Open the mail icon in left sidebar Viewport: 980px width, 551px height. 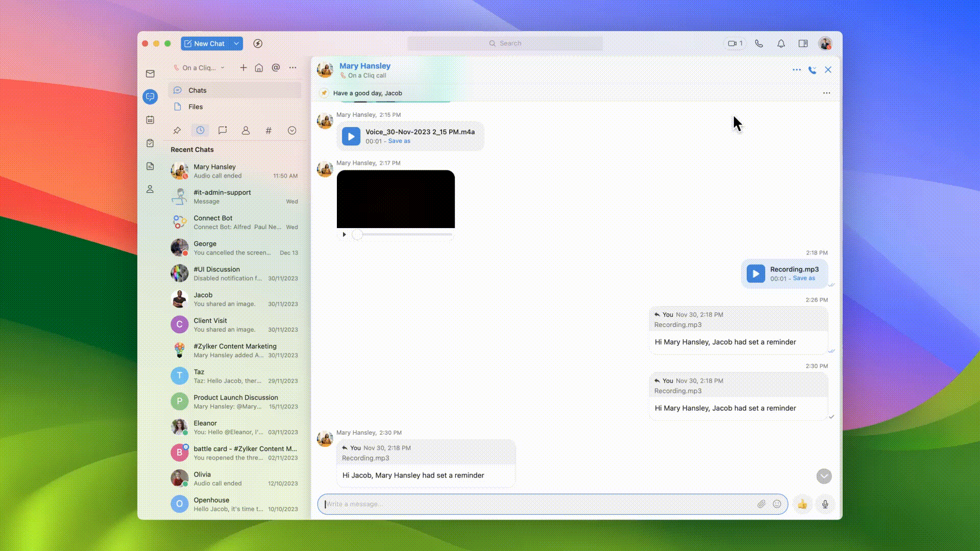[150, 74]
